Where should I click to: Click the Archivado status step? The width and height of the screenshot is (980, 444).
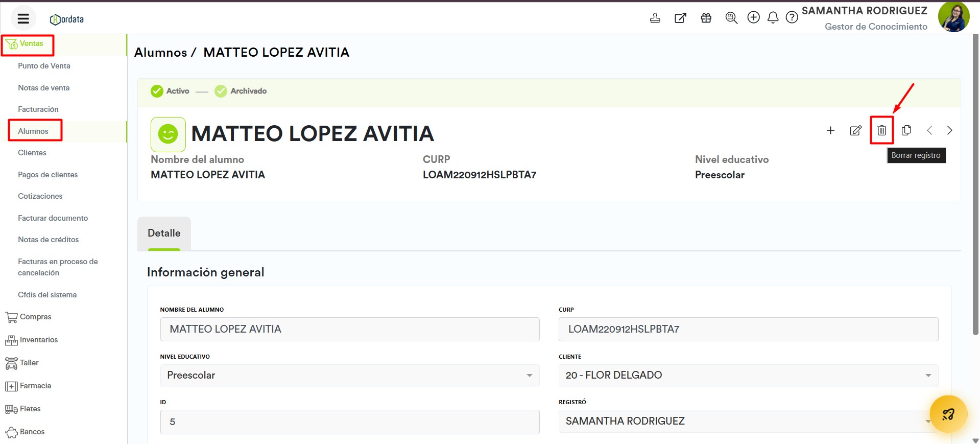tap(241, 91)
